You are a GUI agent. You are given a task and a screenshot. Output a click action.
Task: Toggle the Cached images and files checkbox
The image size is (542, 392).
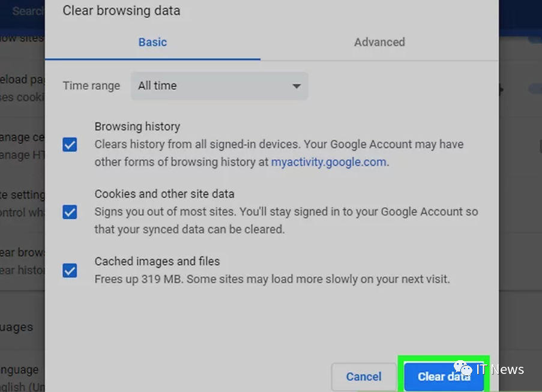(x=70, y=271)
